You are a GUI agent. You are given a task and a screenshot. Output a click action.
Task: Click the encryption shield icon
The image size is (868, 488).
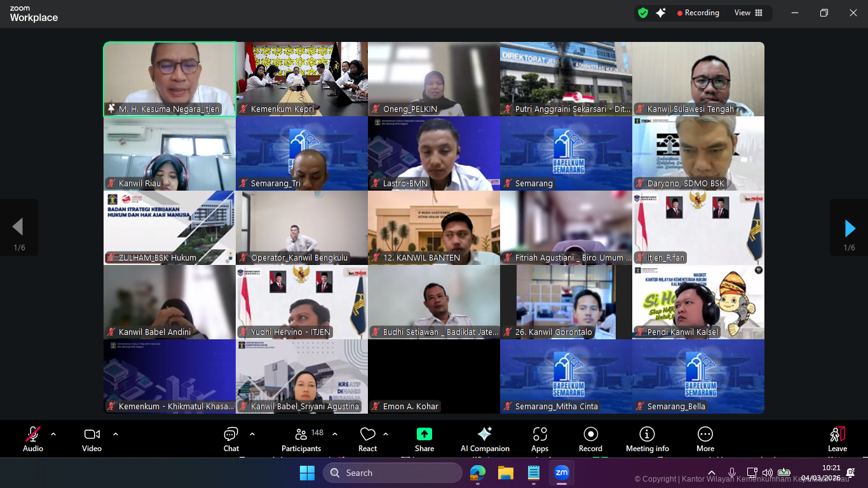tap(643, 13)
